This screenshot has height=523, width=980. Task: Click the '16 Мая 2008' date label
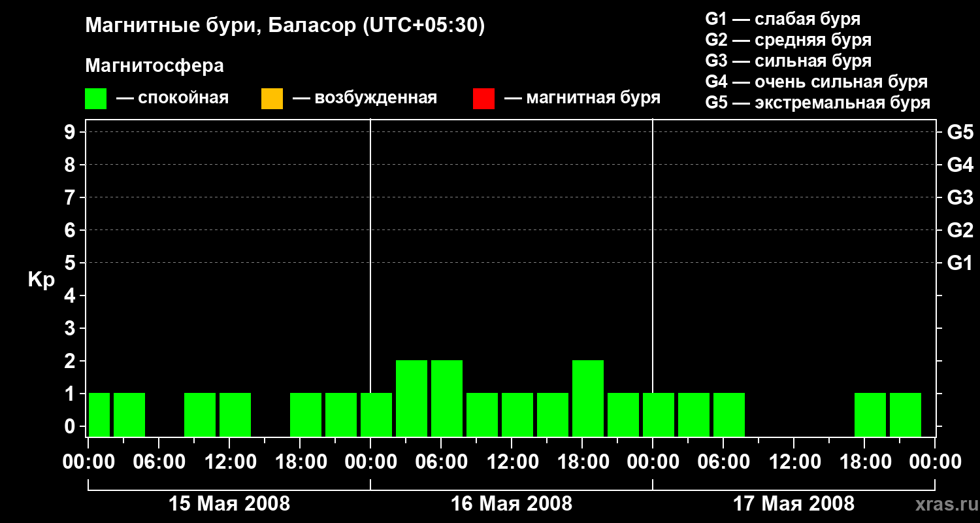(x=512, y=504)
